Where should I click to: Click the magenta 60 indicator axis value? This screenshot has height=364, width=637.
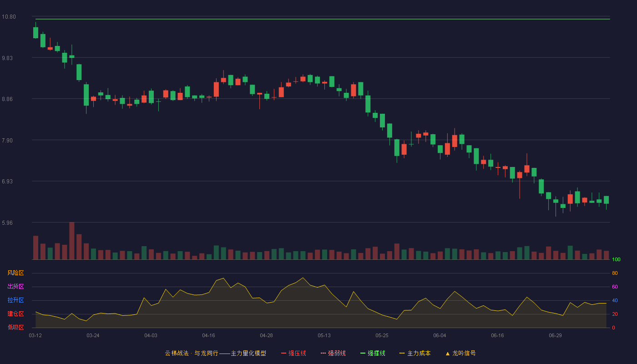[x=615, y=287]
